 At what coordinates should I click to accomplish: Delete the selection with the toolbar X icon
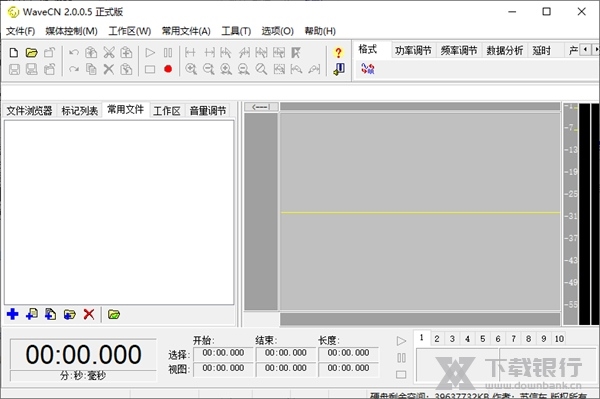[x=109, y=69]
